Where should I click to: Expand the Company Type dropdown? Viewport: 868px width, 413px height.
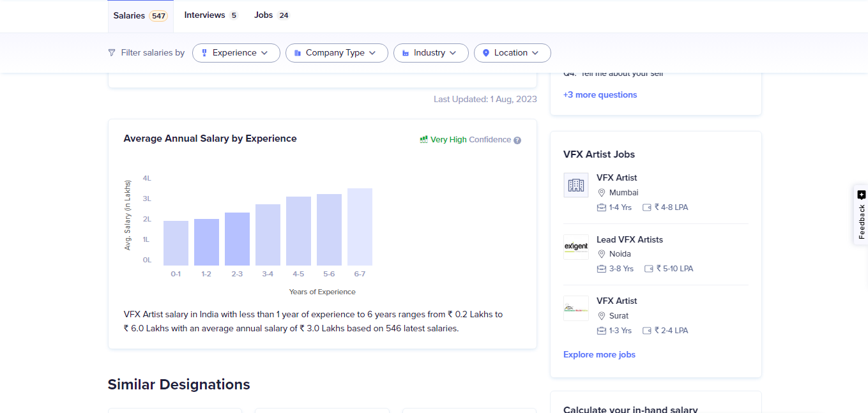coord(337,52)
